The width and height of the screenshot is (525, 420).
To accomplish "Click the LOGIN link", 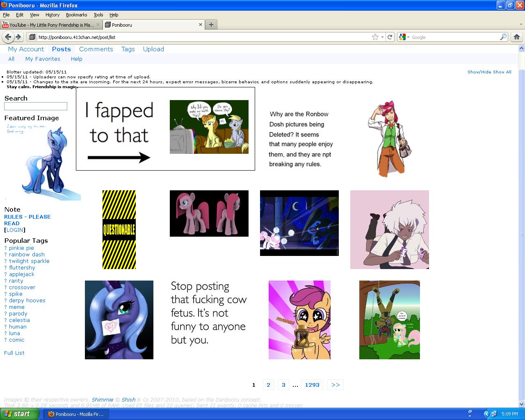I will click(x=15, y=230).
